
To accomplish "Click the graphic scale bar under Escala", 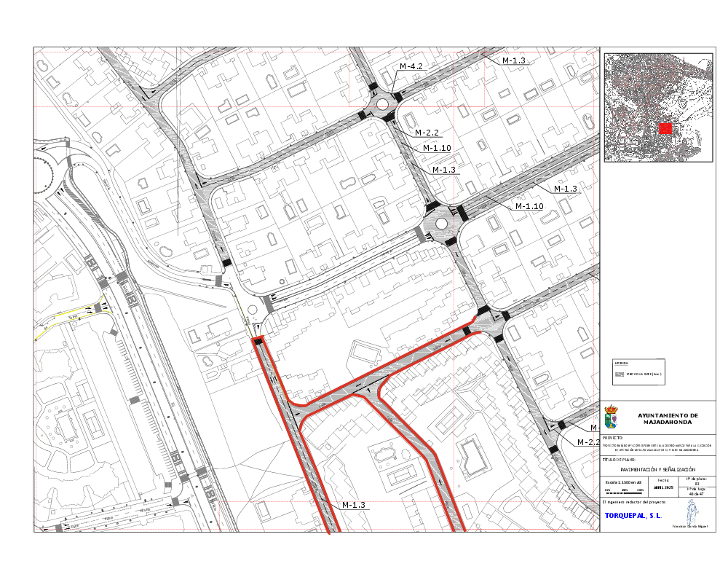I will pyautogui.click(x=624, y=491).
